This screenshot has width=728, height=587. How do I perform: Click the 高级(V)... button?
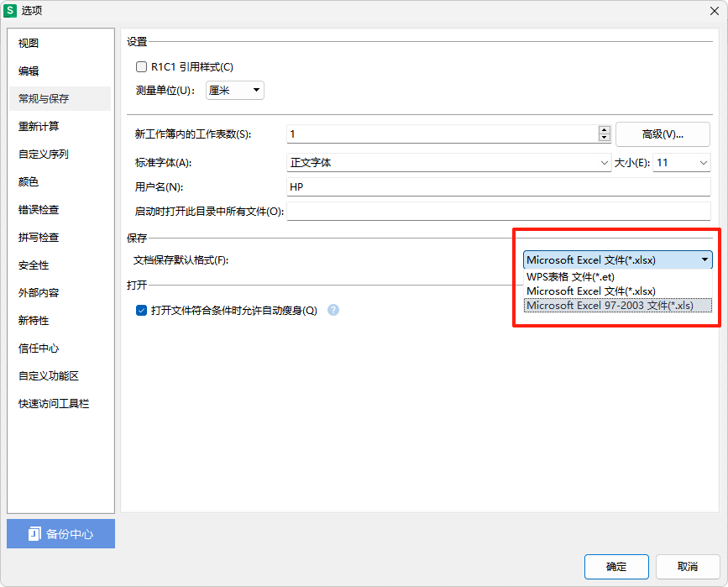(663, 134)
